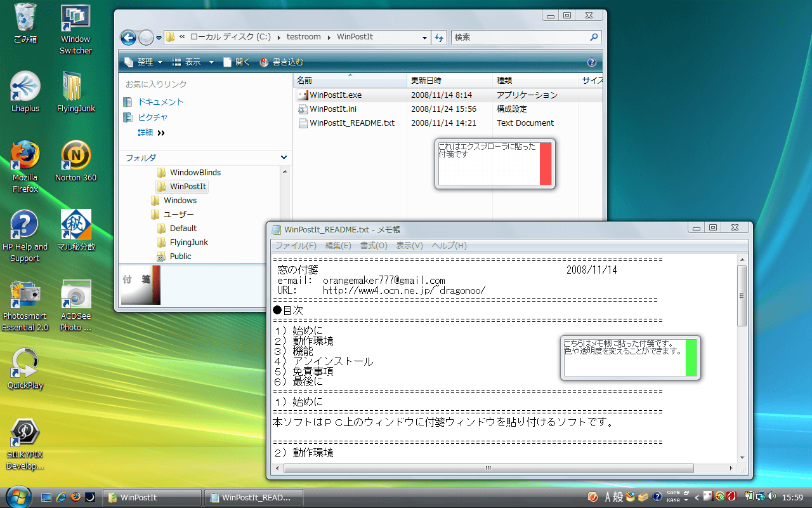This screenshot has height=508, width=812.
Task: Select Photosmart Essential 2.0 shortcut
Action: pos(25,305)
